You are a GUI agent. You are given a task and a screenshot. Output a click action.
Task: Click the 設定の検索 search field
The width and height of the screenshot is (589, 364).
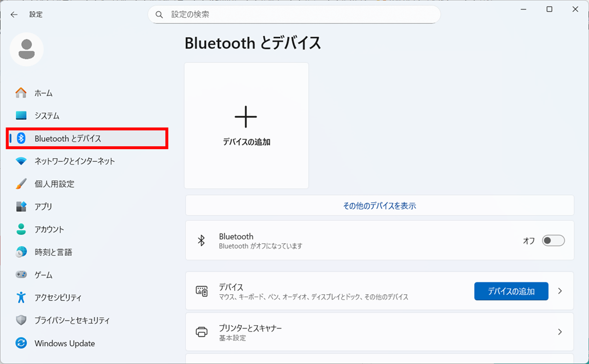pyautogui.click(x=294, y=15)
